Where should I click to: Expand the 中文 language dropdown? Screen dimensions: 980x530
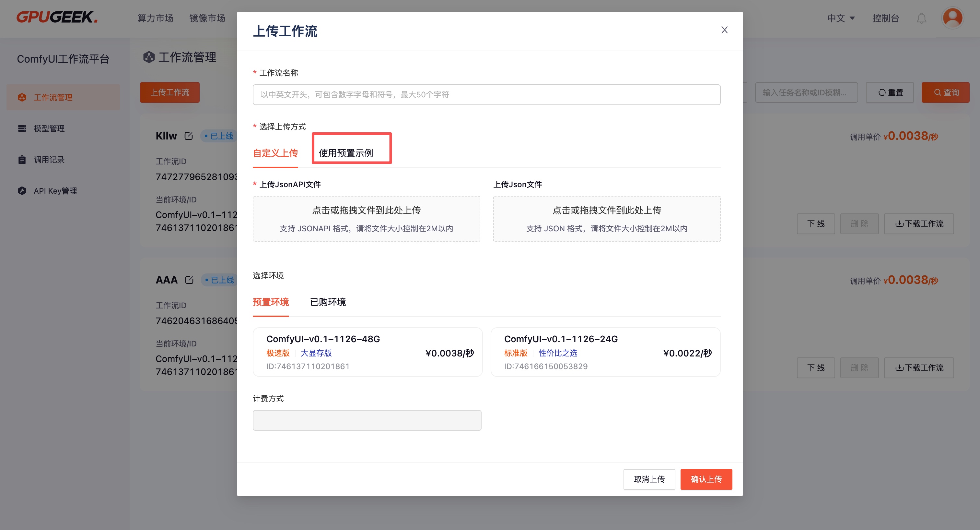pos(841,18)
